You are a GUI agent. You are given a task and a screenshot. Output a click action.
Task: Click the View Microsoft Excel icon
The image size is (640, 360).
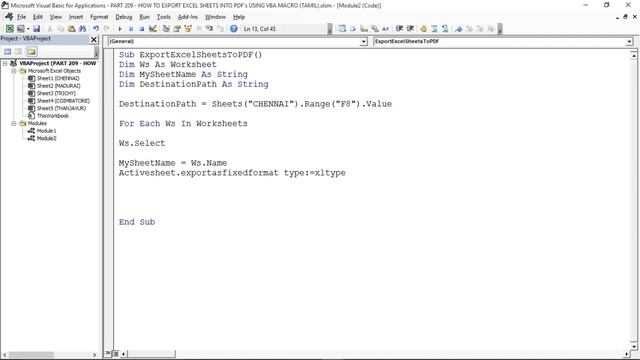point(9,29)
